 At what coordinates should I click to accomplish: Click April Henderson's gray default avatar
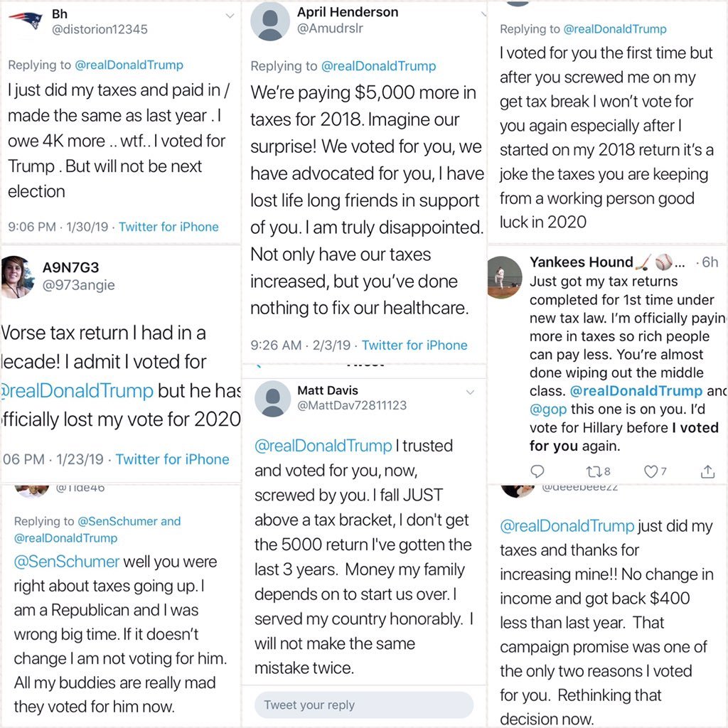coord(270,21)
